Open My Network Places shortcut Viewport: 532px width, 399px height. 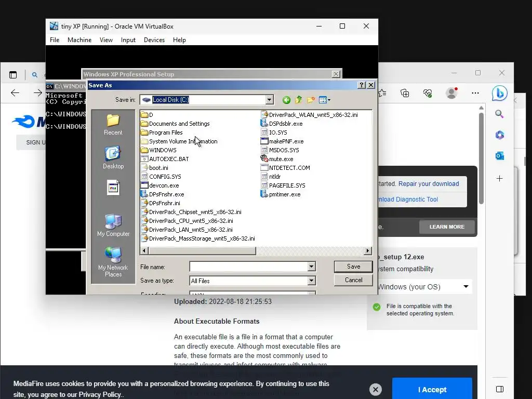click(113, 262)
